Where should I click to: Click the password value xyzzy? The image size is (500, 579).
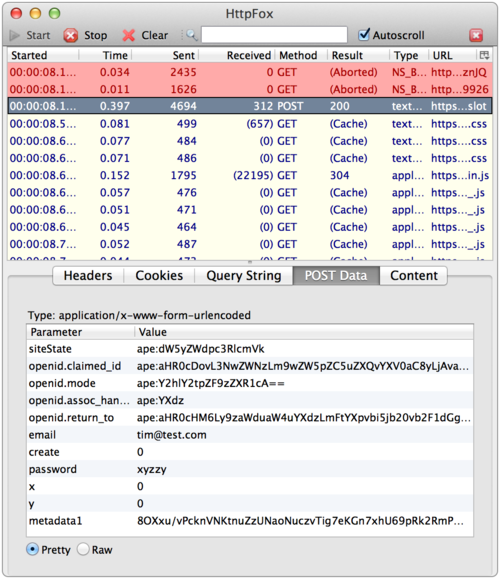[x=152, y=470]
